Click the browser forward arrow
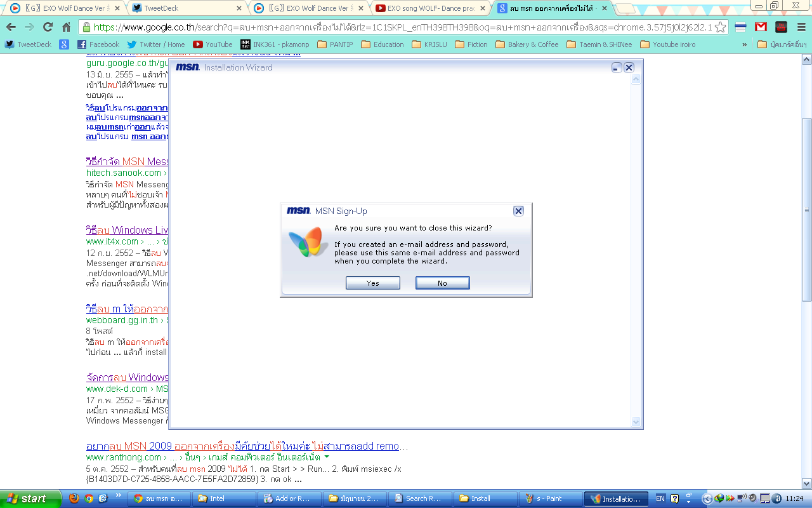Viewport: 812px width, 508px height. tap(29, 27)
